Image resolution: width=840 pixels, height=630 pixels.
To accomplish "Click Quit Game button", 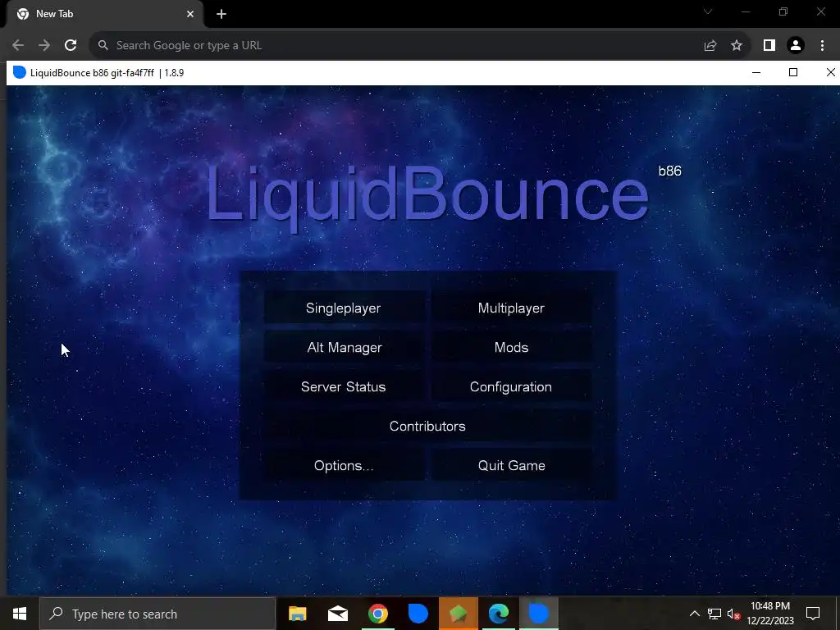I will [511, 466].
